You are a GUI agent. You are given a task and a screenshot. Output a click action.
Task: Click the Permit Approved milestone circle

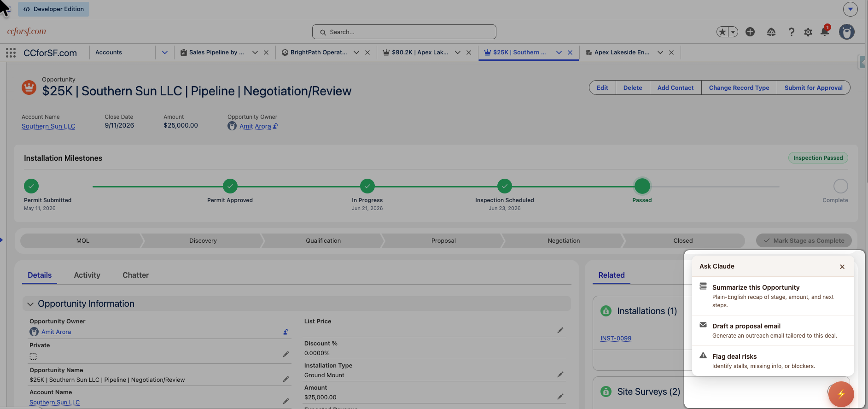click(230, 186)
